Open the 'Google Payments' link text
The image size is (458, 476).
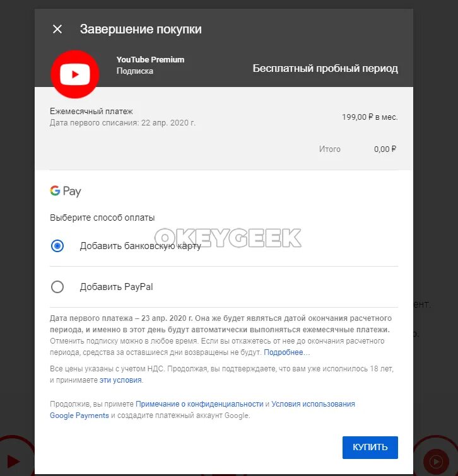click(79, 415)
